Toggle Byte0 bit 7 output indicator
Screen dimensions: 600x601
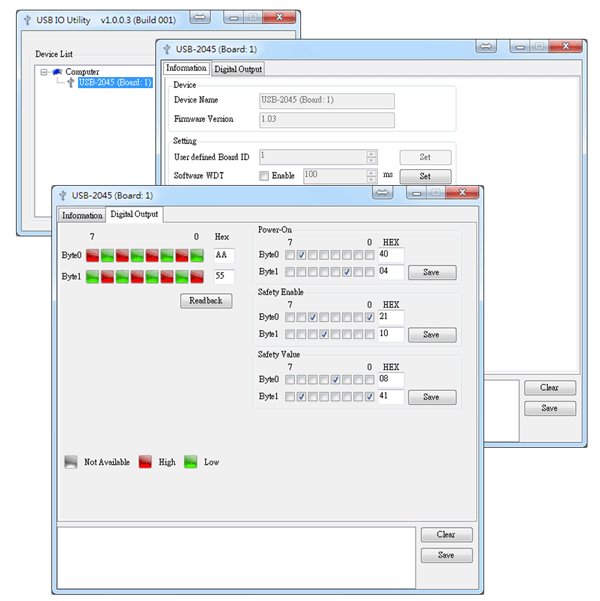(x=92, y=256)
